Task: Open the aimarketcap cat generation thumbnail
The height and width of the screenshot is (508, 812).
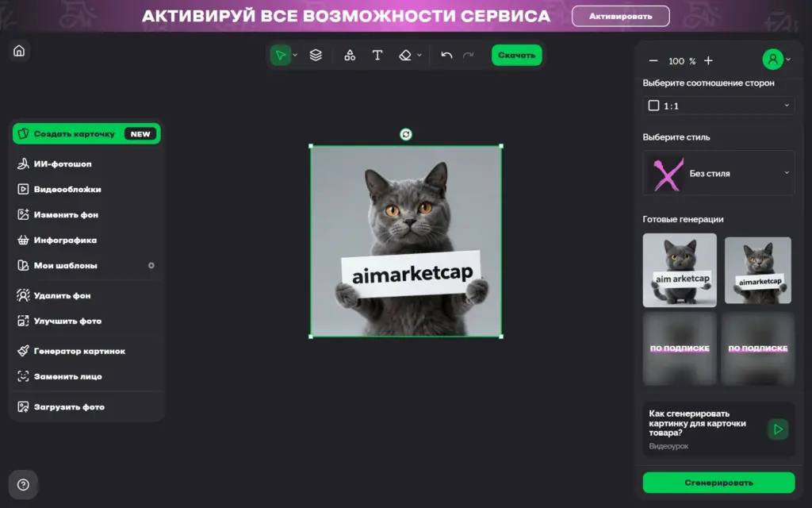Action: [x=757, y=270]
